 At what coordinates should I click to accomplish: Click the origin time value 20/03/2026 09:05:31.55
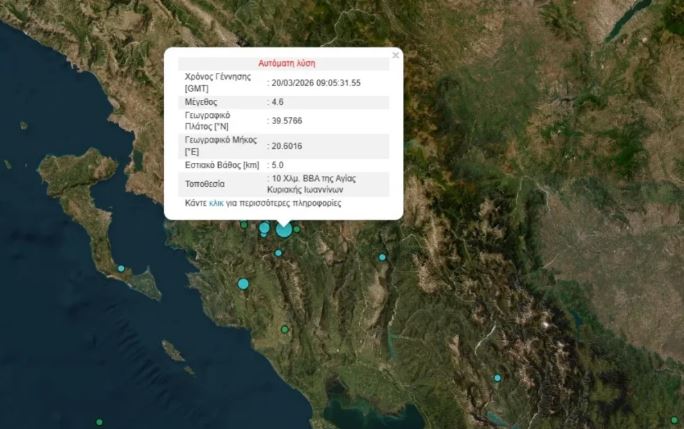pyautogui.click(x=317, y=83)
